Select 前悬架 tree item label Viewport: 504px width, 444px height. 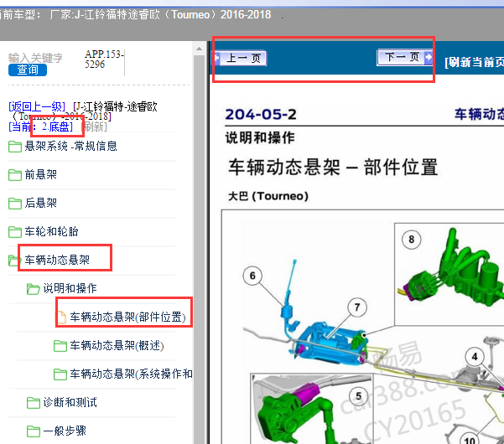pyautogui.click(x=41, y=174)
